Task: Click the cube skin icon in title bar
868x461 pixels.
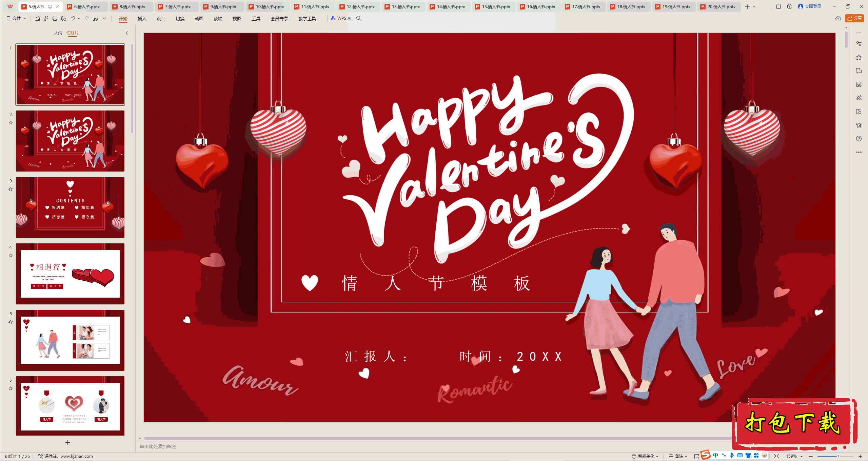Action: pyautogui.click(x=790, y=6)
